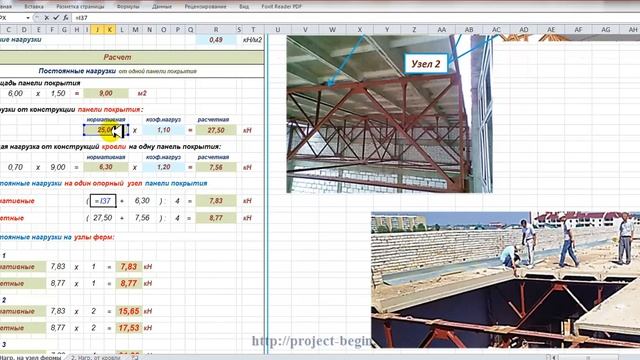Select the roof workers photo
This screenshot has width=640, height=360.
(x=505, y=280)
